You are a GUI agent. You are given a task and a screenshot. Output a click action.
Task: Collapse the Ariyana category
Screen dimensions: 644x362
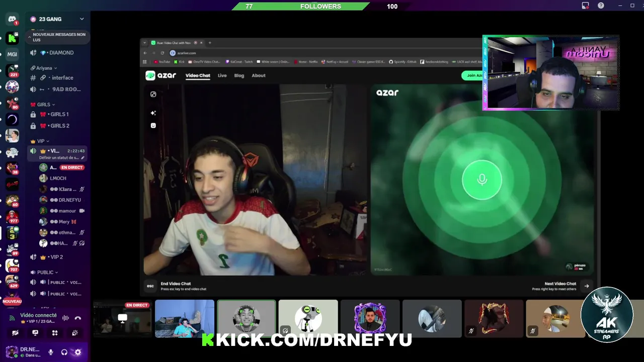44,68
